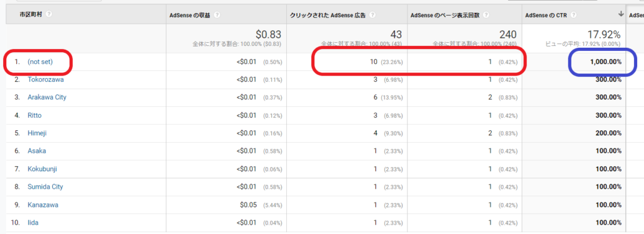Sort by AdSense のページ表示回数 header
Image resolution: width=644 pixels, height=234 pixels.
pyautogui.click(x=445, y=15)
